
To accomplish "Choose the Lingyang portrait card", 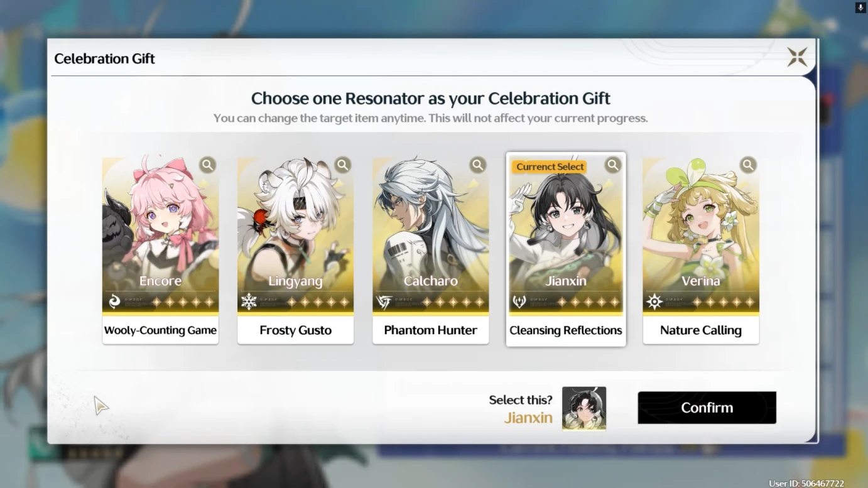I will point(295,235).
